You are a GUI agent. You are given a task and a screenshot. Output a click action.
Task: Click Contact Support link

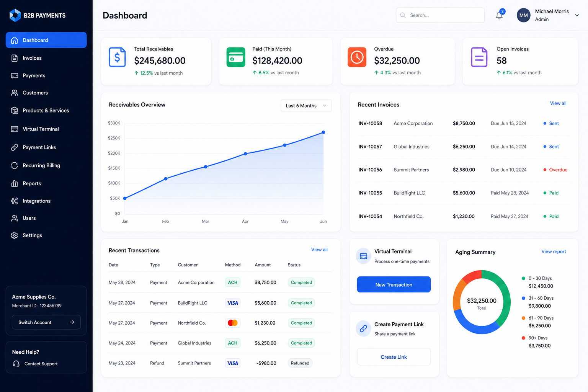point(41,364)
